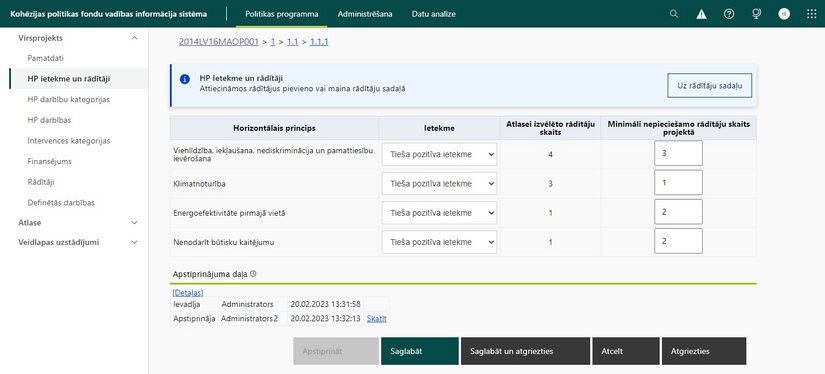
Task: Open the search icon in header
Action: [x=673, y=14]
